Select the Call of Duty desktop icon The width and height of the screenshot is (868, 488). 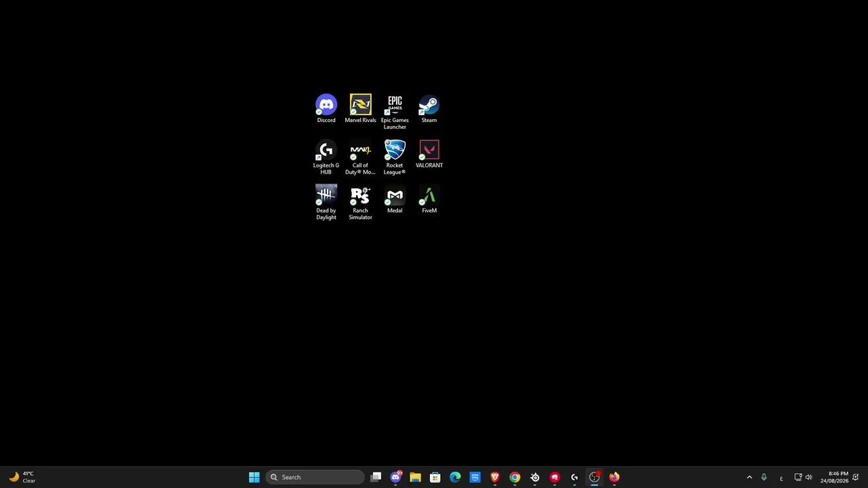pyautogui.click(x=360, y=157)
